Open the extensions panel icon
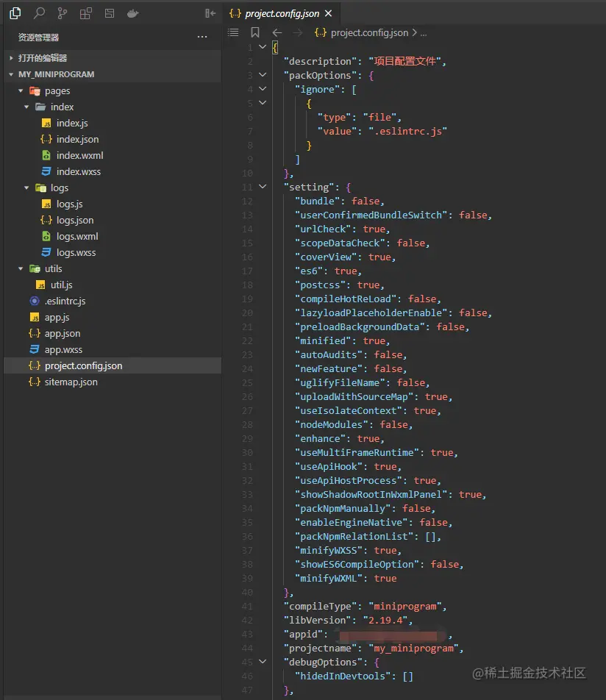 [86, 13]
